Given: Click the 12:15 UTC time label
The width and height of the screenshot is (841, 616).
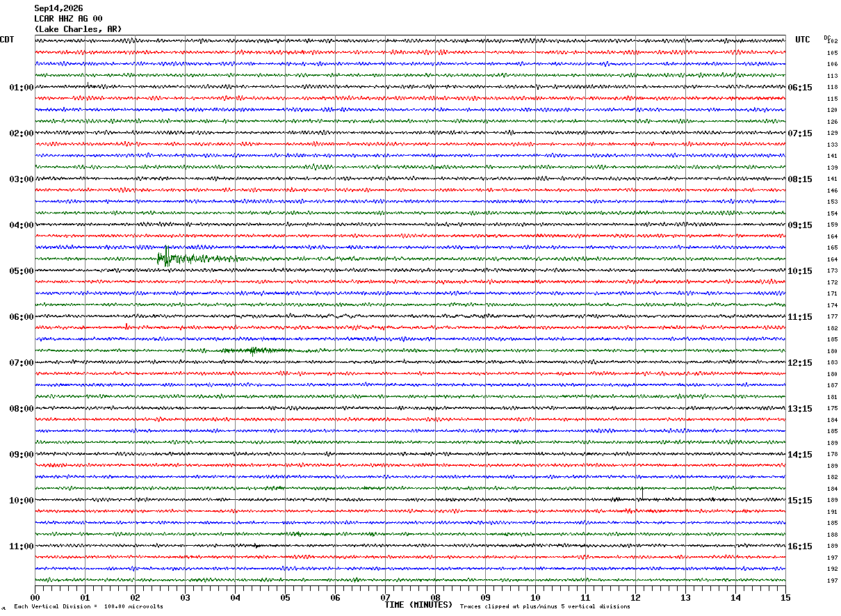Looking at the screenshot, I should click(x=800, y=363).
